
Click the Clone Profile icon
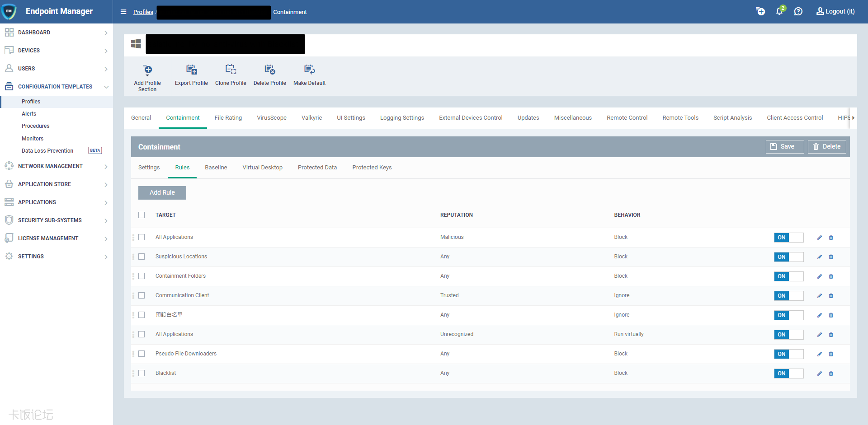coord(231,70)
